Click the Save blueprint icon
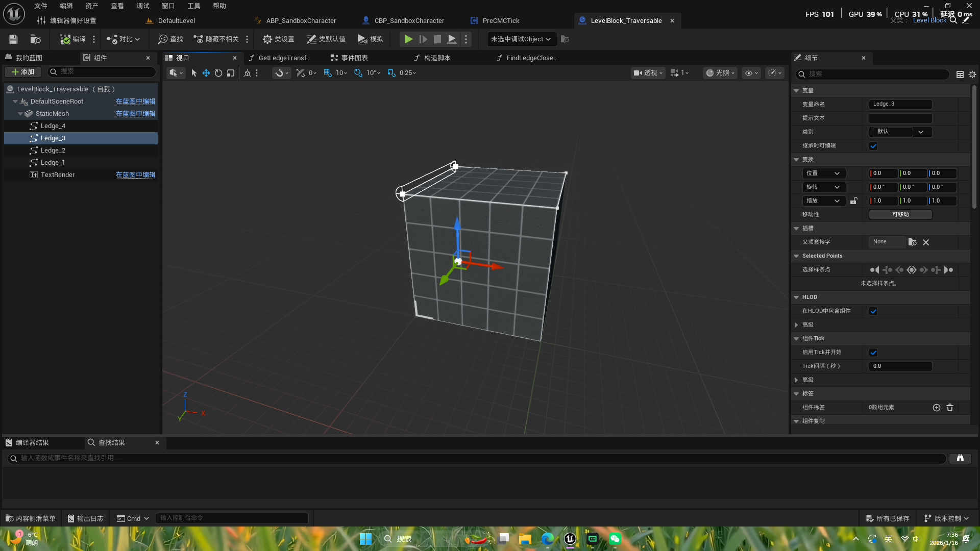This screenshot has height=551, width=980. [13, 39]
